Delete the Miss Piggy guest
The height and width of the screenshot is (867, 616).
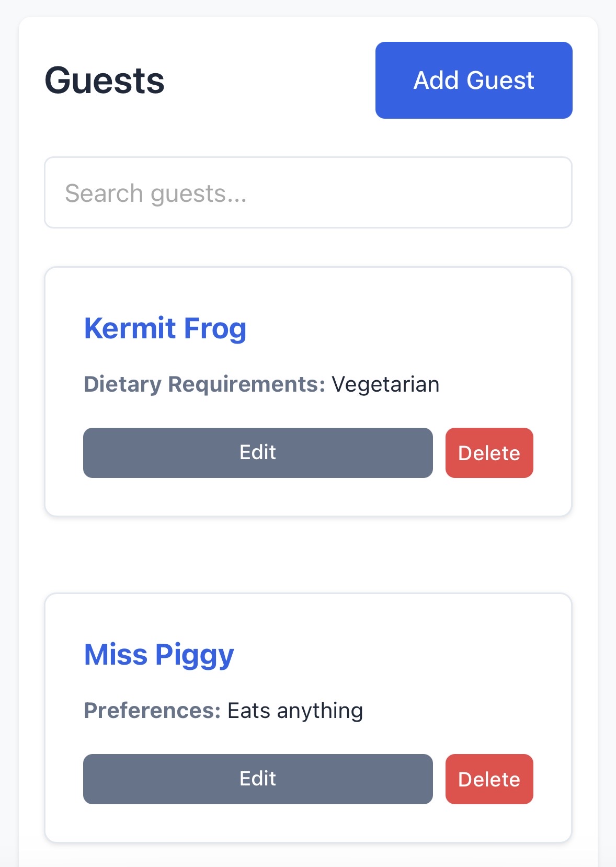coord(489,779)
